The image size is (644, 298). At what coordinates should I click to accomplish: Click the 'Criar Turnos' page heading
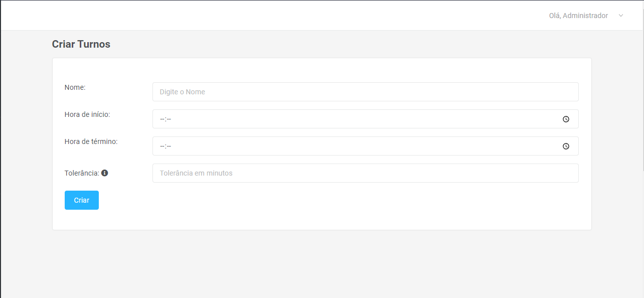pyautogui.click(x=81, y=44)
